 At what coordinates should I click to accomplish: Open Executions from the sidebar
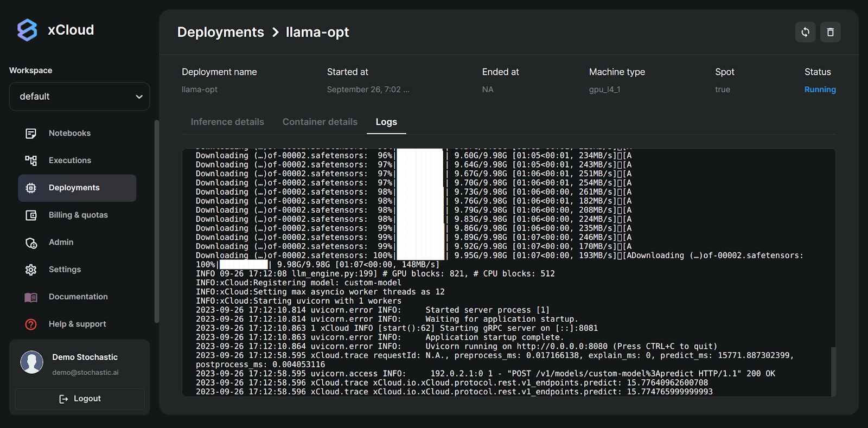(x=77, y=161)
